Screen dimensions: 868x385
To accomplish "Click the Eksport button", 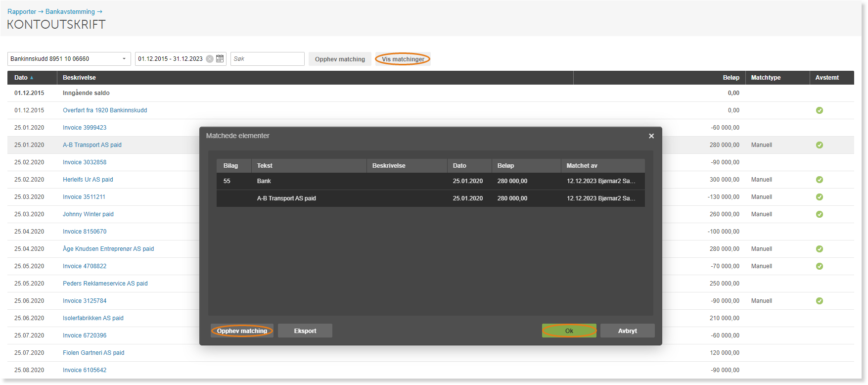I will (305, 331).
